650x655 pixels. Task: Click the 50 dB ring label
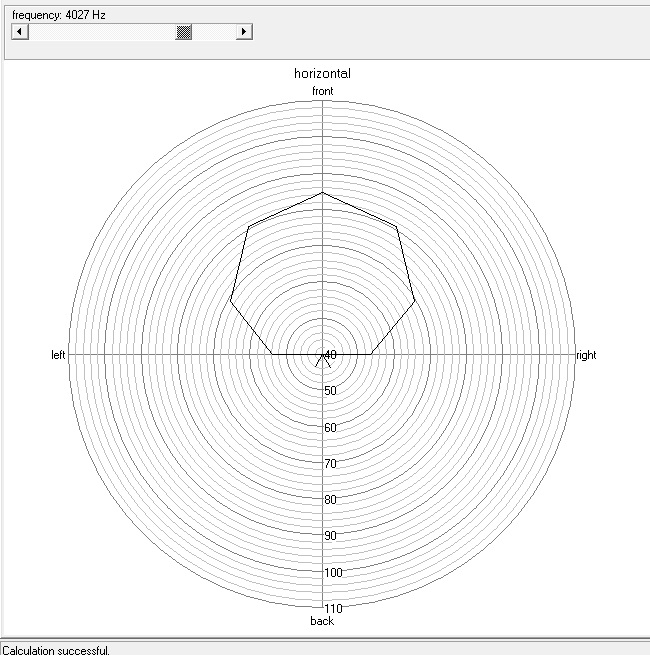[330, 391]
